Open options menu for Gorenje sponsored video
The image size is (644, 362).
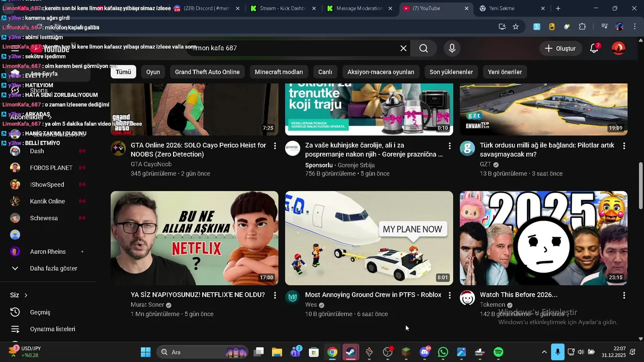point(449,146)
